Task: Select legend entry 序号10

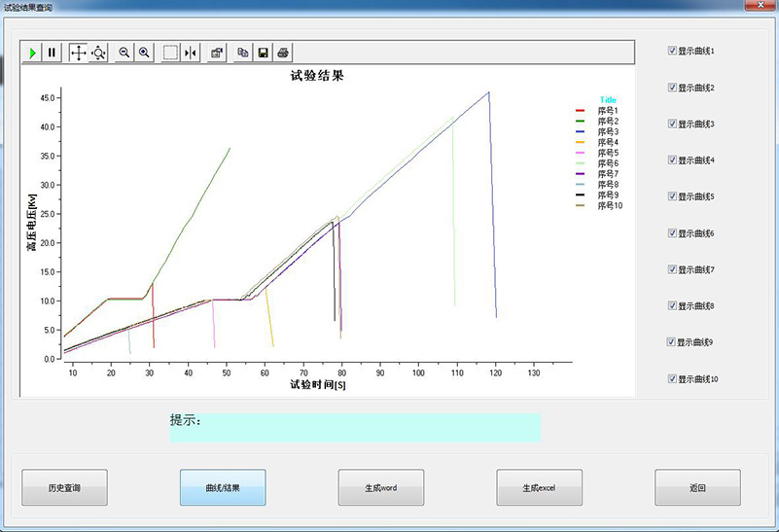Action: [x=599, y=205]
